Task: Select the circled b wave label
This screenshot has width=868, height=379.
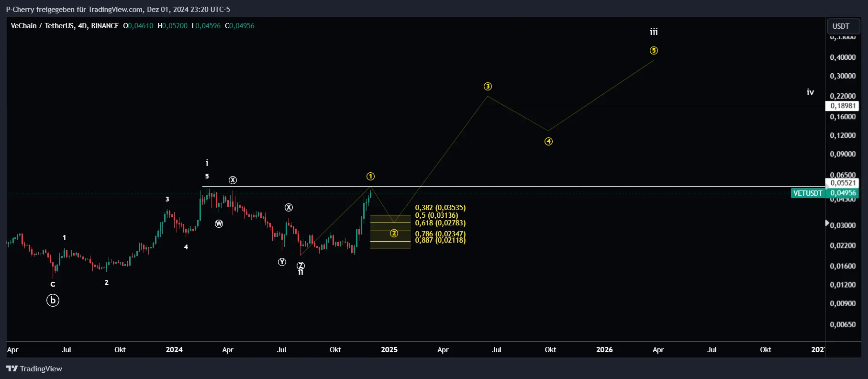Action: click(53, 301)
